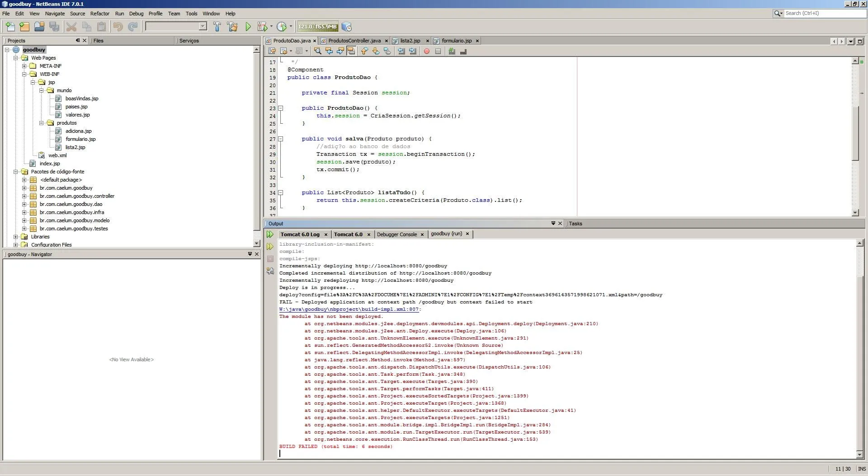This screenshot has width=868, height=476.
Task: Click the Find Selection magnifier icon in editor toolbar
Action: (318, 51)
